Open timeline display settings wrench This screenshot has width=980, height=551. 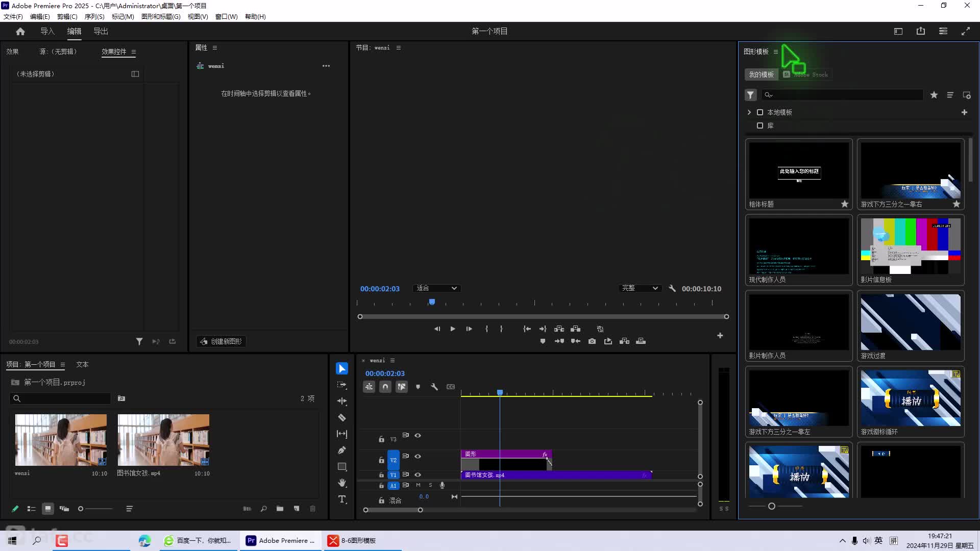434,387
